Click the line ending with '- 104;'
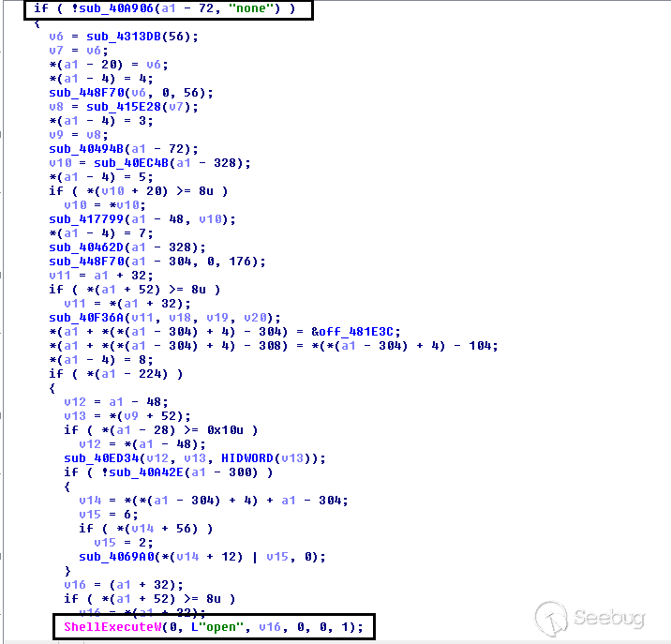The height and width of the screenshot is (644, 671). (274, 346)
